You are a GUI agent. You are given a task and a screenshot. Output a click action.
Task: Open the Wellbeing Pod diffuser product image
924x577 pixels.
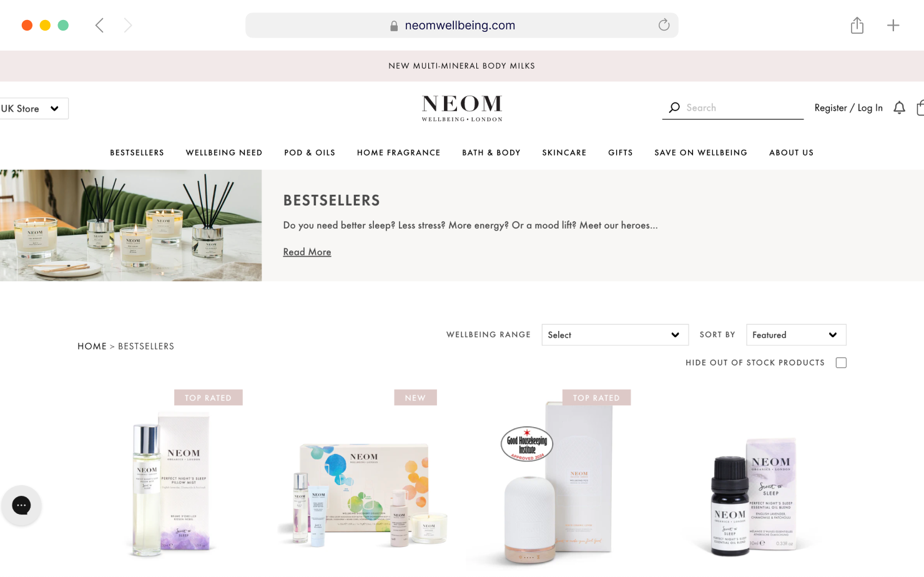551,482
